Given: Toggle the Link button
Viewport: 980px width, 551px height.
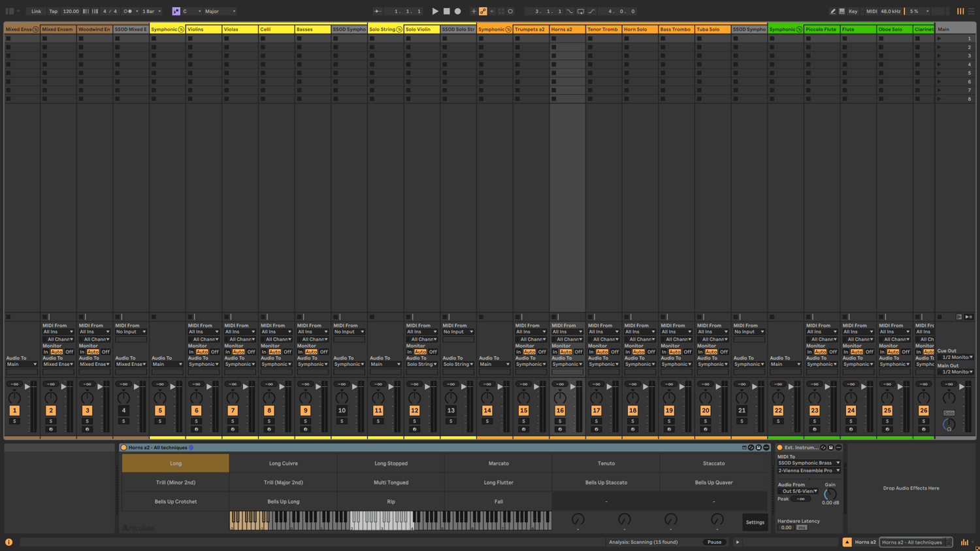Looking at the screenshot, I should (36, 11).
